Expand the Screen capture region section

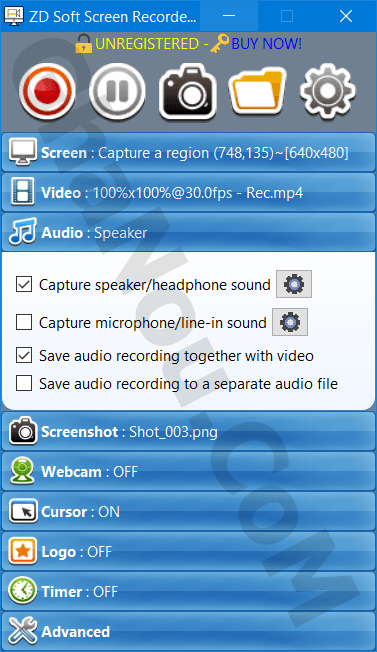point(188,153)
